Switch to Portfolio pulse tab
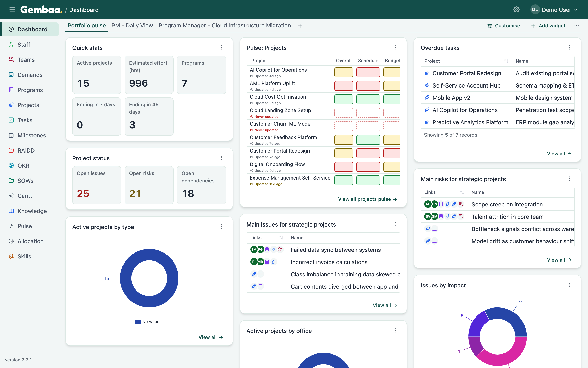The width and height of the screenshot is (588, 368). coord(87,26)
